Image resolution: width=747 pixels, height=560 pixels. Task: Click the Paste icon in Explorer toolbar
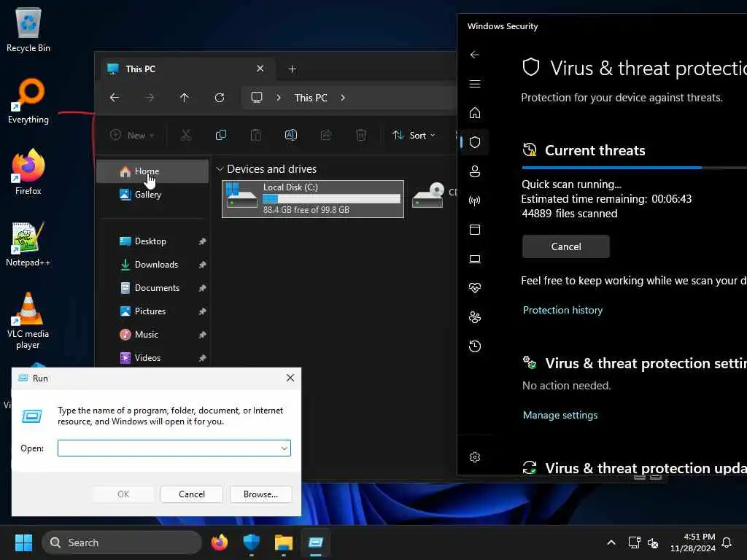pos(256,135)
